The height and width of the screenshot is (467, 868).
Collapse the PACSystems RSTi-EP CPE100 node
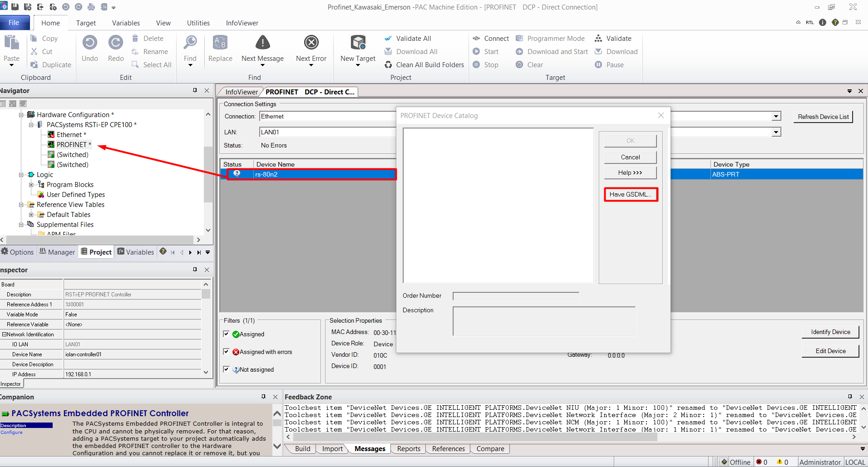click(x=31, y=125)
